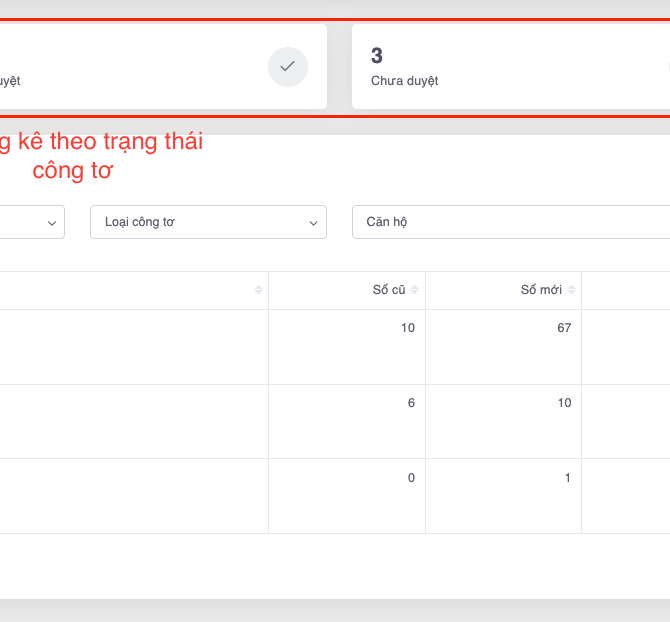Image resolution: width=670 pixels, height=622 pixels.
Task: Select the Chưa duyệt status card
Action: 510,67
